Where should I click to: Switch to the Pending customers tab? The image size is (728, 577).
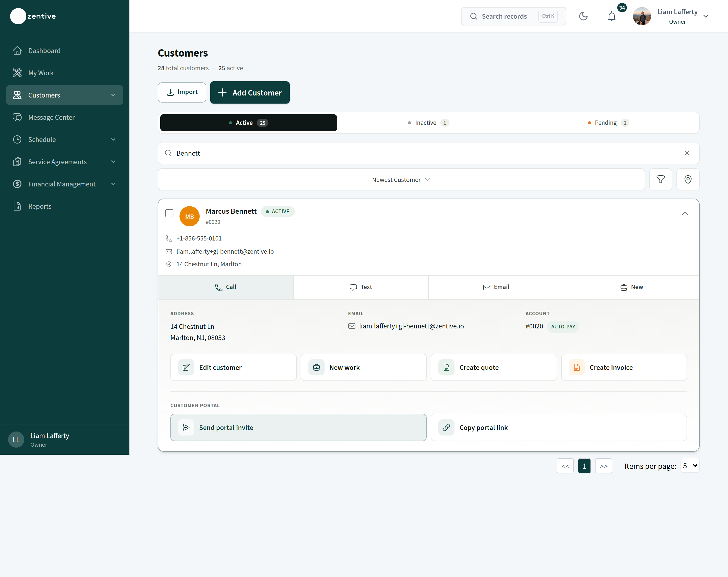[x=608, y=123]
